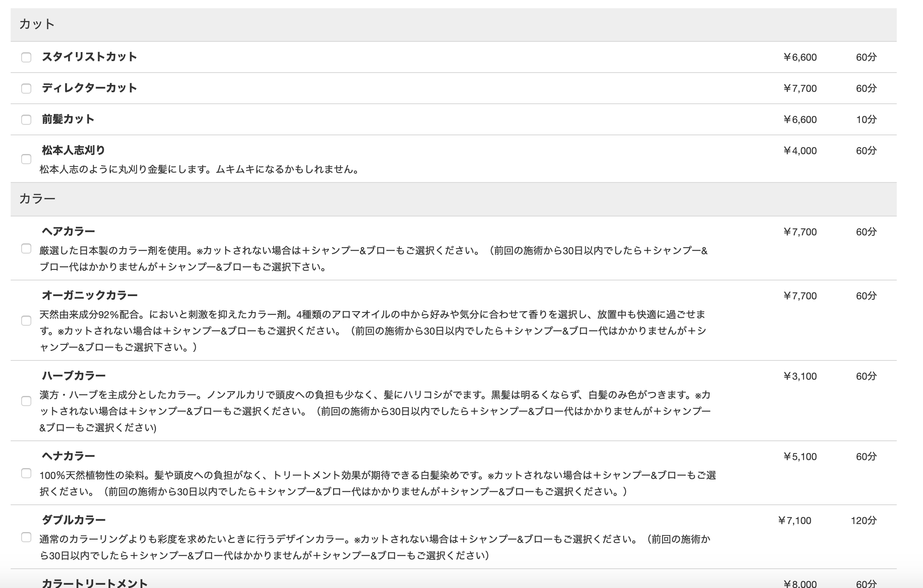Click the カット section header
This screenshot has height=588, width=923.
[453, 24]
